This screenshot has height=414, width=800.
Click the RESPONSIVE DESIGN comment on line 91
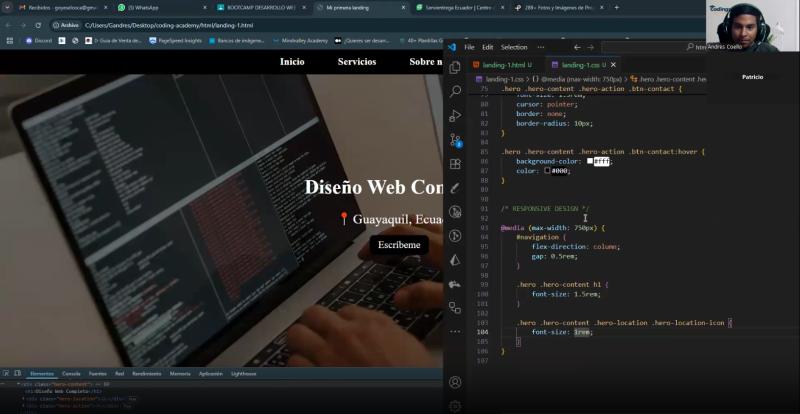[544, 209]
